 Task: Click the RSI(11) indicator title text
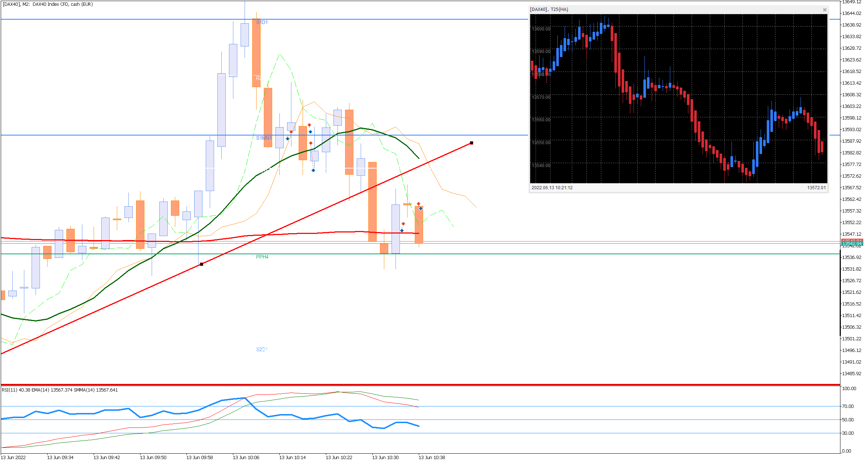pos(9,390)
